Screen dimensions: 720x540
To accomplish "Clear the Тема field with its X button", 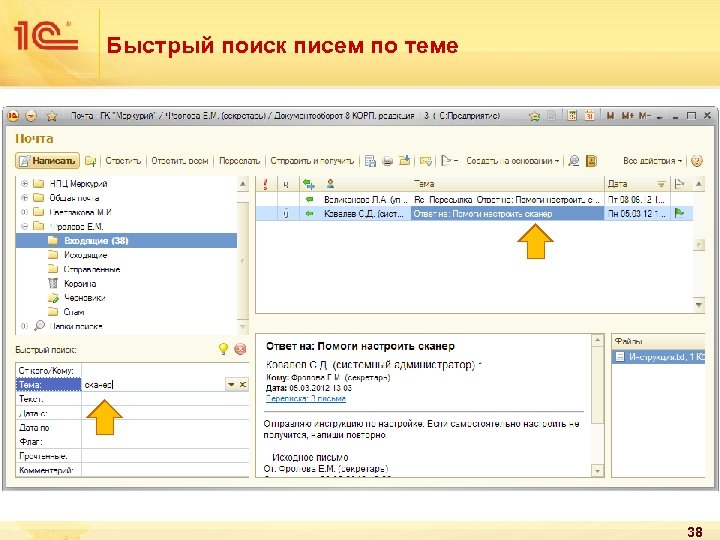I will coord(243,384).
